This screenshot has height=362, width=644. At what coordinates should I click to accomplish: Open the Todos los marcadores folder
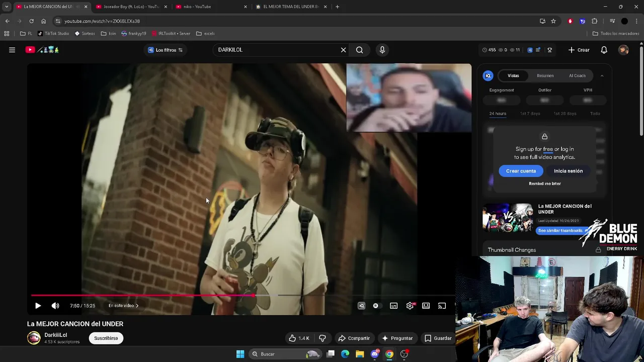tap(616, 34)
